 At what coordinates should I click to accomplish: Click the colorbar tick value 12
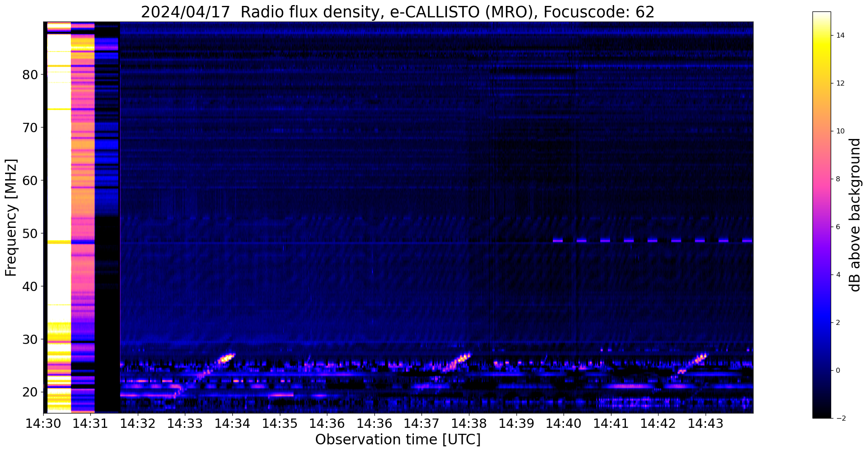coord(840,83)
